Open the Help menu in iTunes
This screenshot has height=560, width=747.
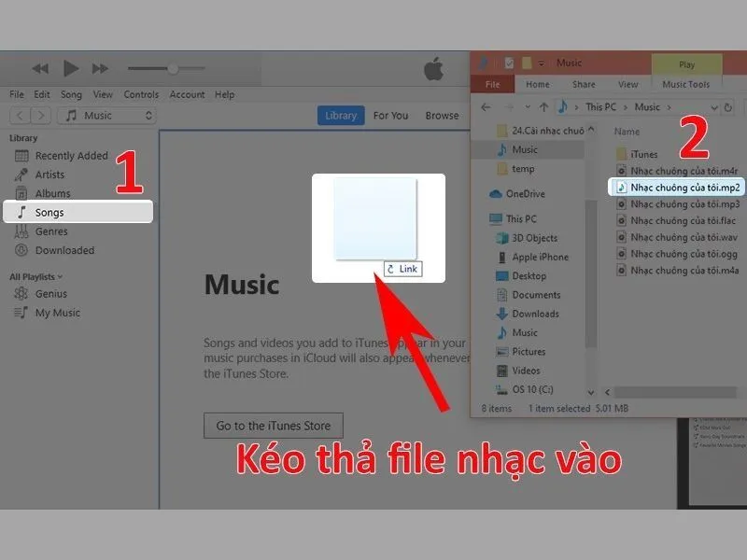224,94
